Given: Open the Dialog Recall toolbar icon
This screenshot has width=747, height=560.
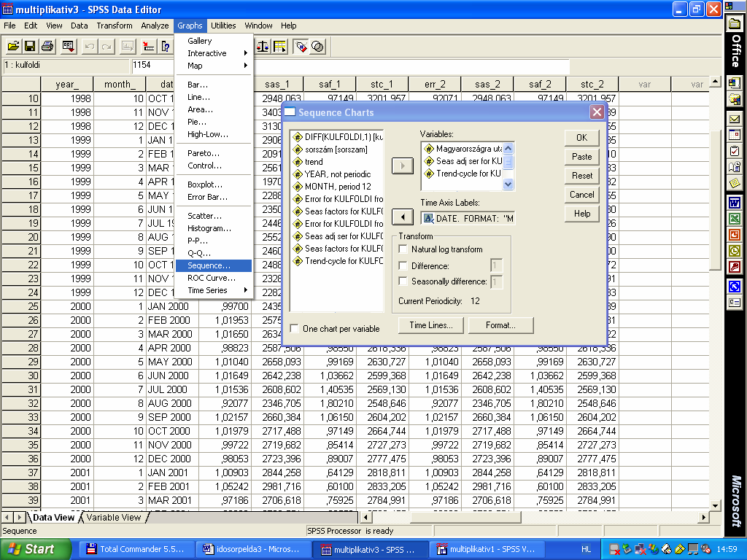Looking at the screenshot, I should coord(68,46).
